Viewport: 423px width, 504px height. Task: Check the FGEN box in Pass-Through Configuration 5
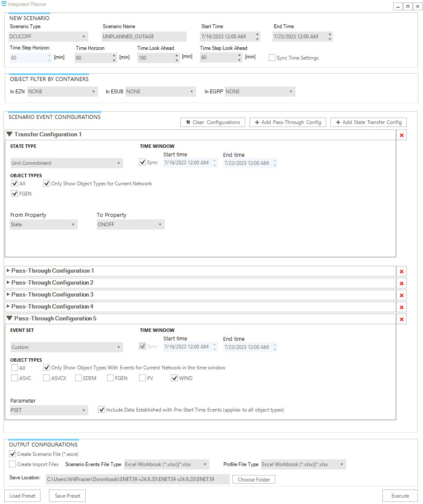click(110, 378)
